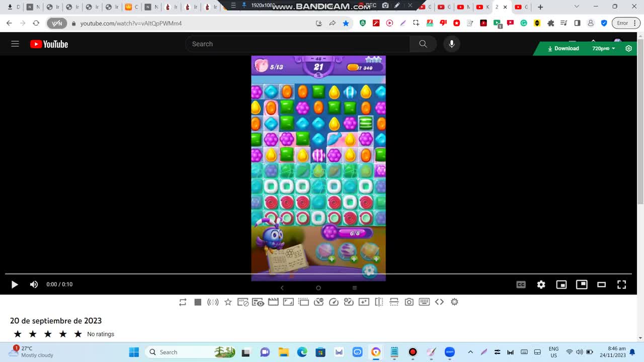Image resolution: width=644 pixels, height=362 pixels.
Task: Click the flip vertical icon below the player
Action: click(x=394, y=302)
